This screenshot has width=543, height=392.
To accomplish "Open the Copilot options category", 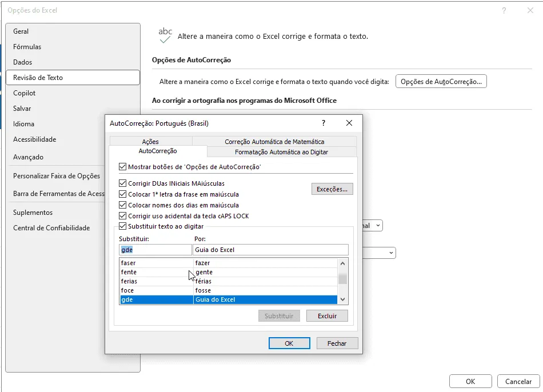I will coord(73,93).
